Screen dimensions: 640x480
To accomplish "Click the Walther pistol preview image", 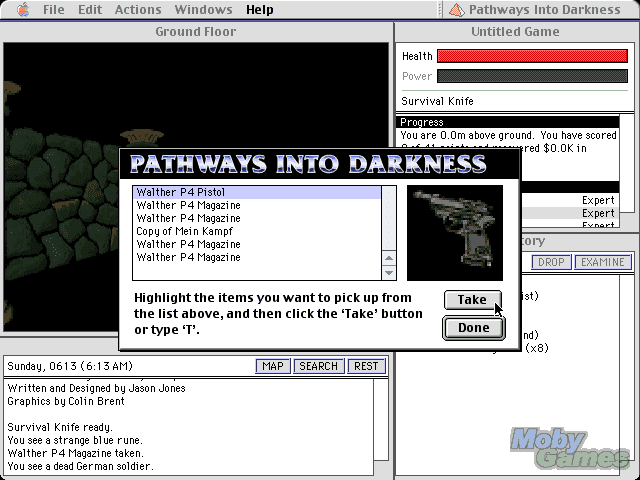I will [455, 233].
